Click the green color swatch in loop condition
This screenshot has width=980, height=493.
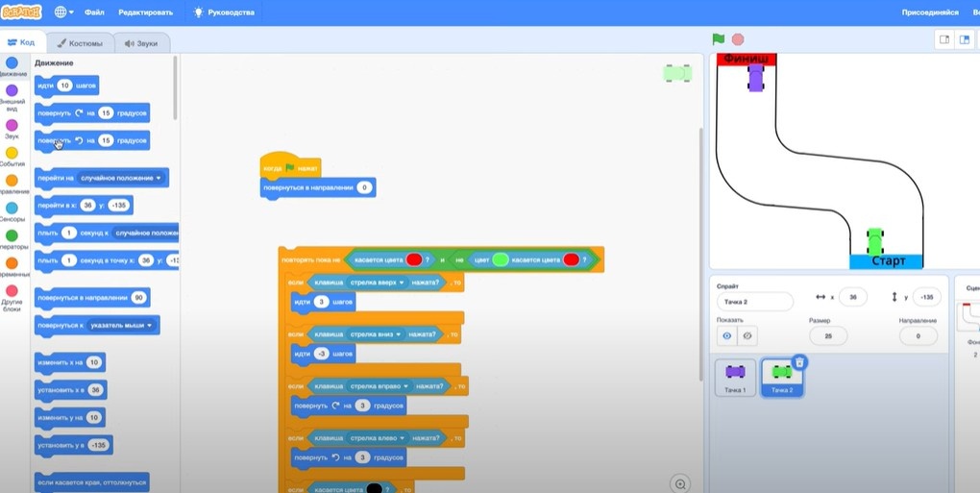pos(500,259)
